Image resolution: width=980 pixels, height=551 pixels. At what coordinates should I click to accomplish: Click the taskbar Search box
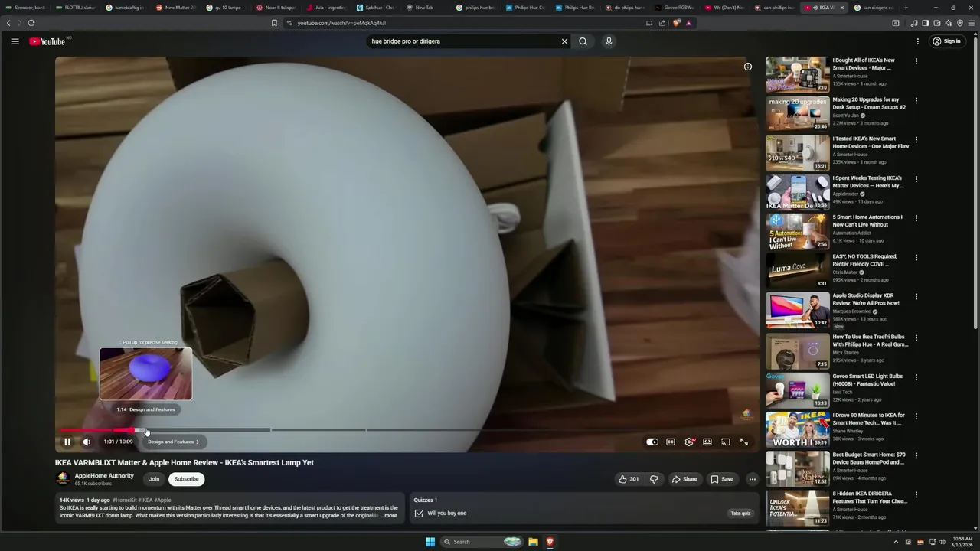pyautogui.click(x=483, y=542)
